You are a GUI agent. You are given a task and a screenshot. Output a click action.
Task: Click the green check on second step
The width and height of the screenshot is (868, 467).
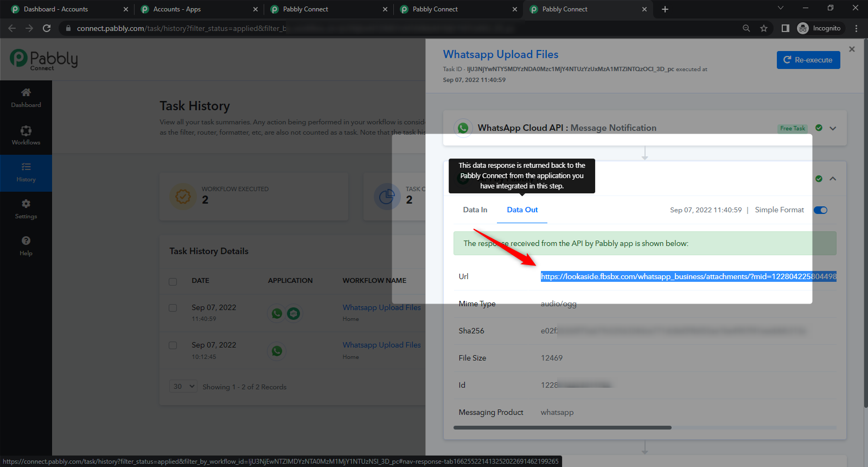coord(819,179)
